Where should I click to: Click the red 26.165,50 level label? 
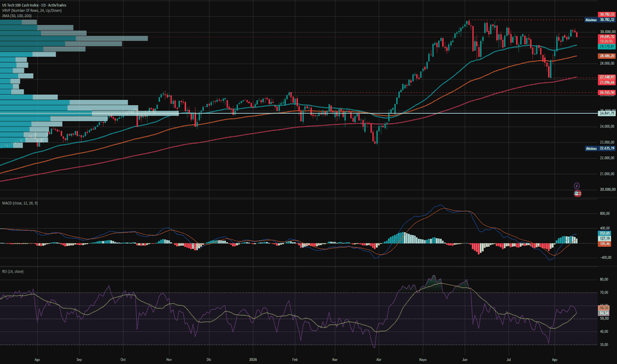coord(606,93)
